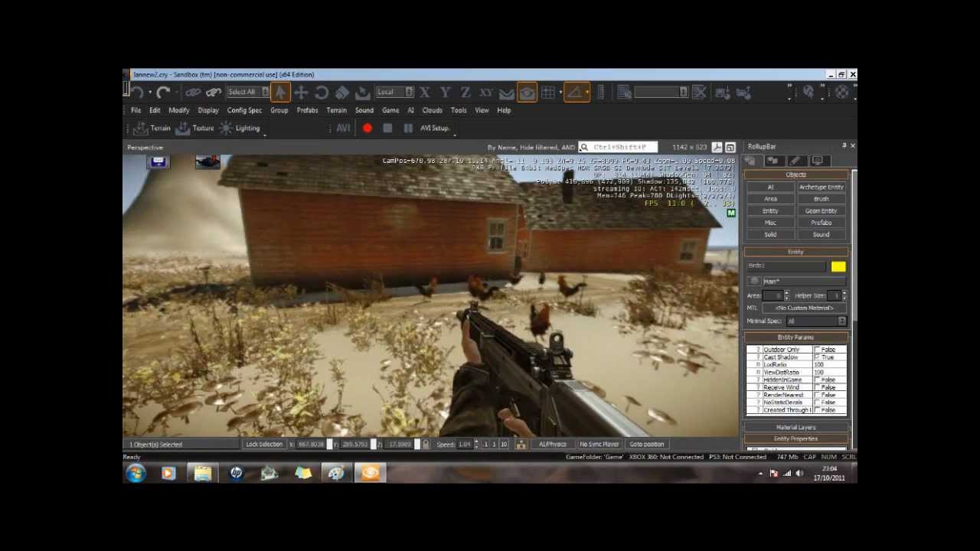Toggle Cast Shadow checkbox
Screen dimensions: 980x551
(818, 357)
